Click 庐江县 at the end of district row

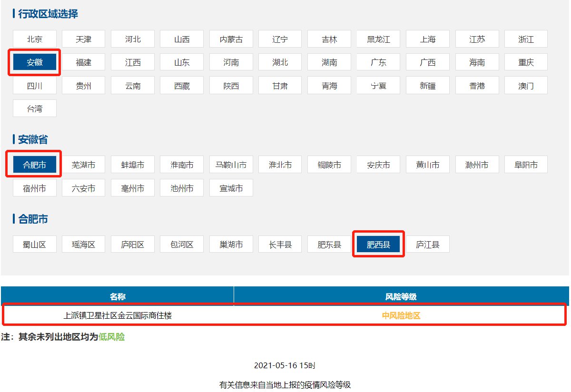tap(427, 244)
